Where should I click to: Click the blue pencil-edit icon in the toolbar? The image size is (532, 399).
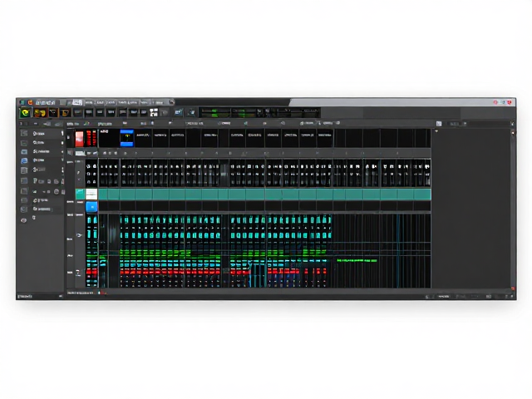click(179, 112)
